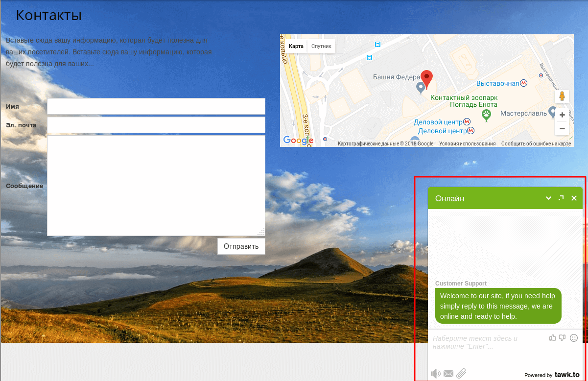
Task: Pop out the Онлайн chat window
Action: coord(561,198)
